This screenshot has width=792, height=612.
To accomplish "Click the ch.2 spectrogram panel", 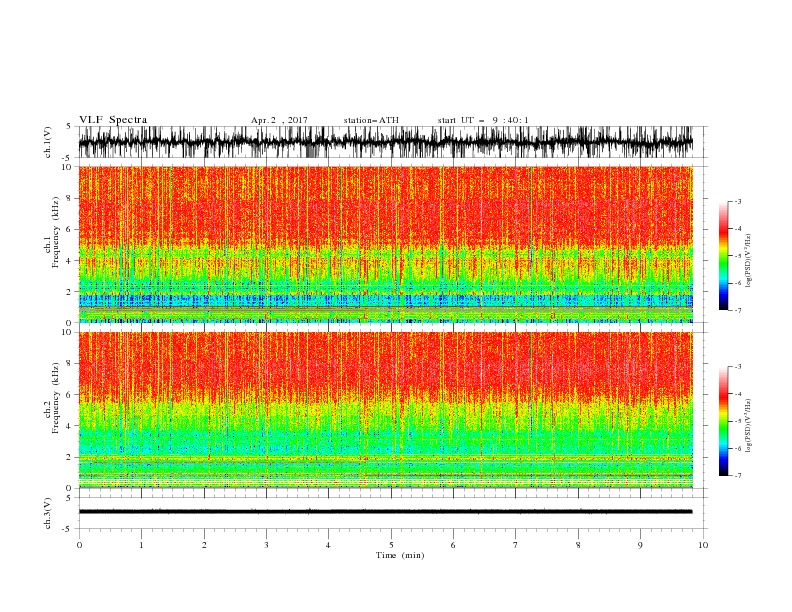I will point(386,410).
